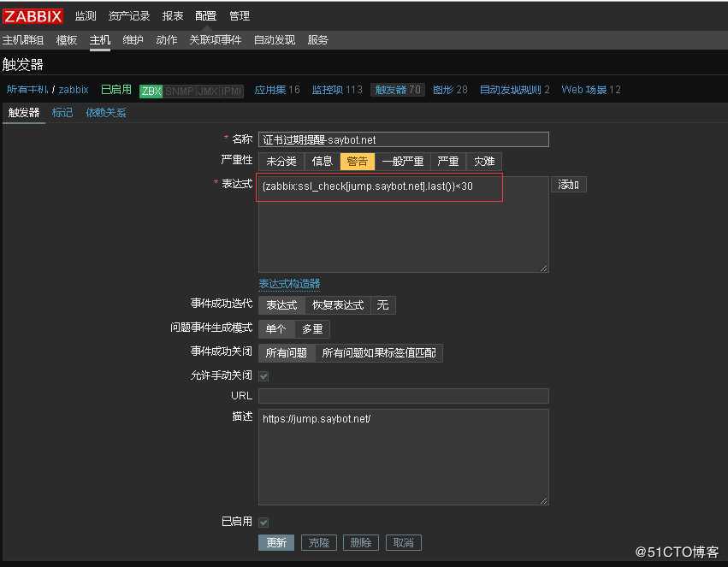Click the 所有主机 breadcrumb link
The width and height of the screenshot is (728, 567).
pyautogui.click(x=27, y=89)
